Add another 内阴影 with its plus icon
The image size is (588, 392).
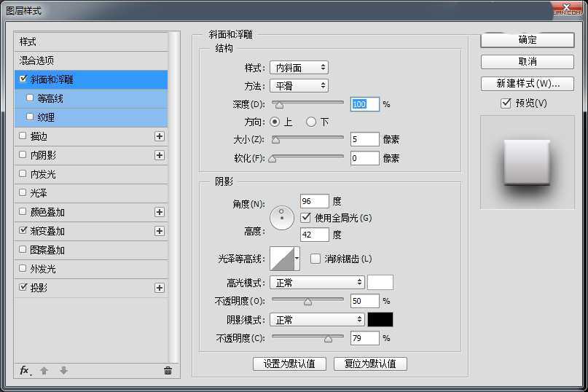[160, 155]
